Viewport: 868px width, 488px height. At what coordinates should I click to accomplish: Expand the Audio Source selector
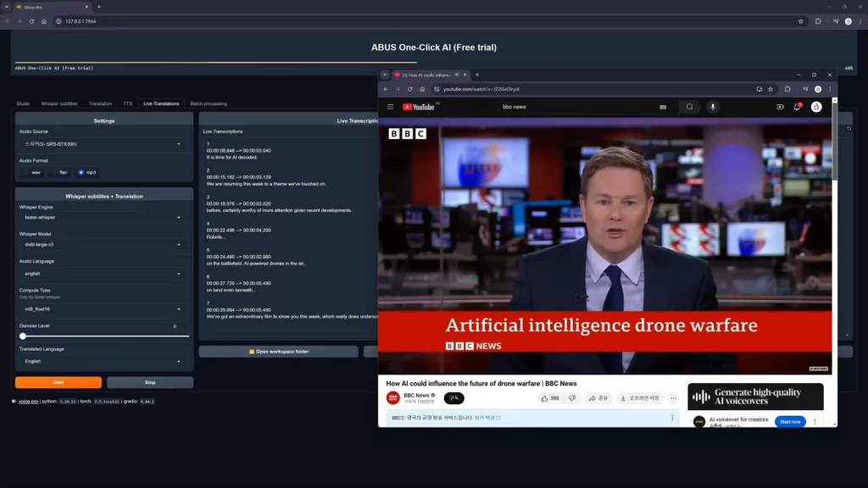click(x=102, y=143)
